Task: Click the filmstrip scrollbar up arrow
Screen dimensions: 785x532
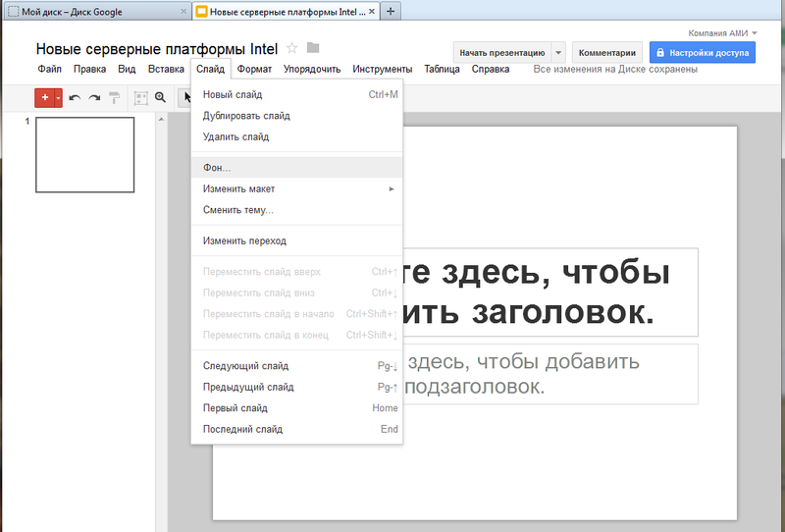Action: click(x=161, y=120)
